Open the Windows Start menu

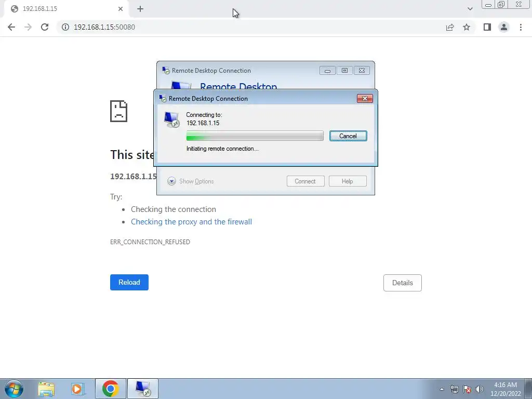[14, 389]
